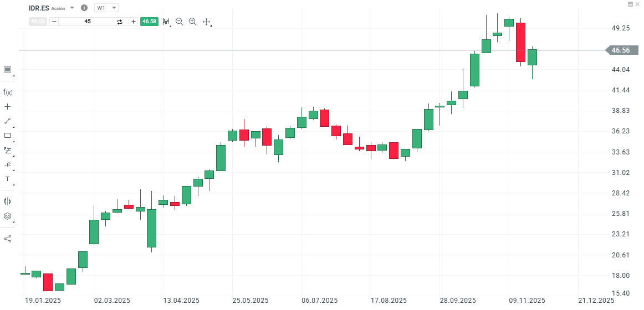
Task: Select the text annotation tool
Action: pyautogui.click(x=8, y=179)
